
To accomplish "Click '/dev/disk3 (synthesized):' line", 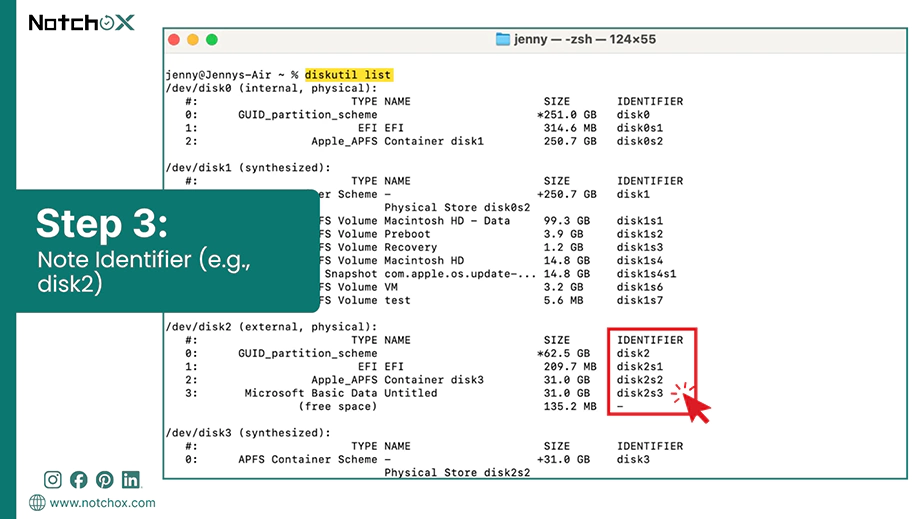I will click(x=248, y=433).
